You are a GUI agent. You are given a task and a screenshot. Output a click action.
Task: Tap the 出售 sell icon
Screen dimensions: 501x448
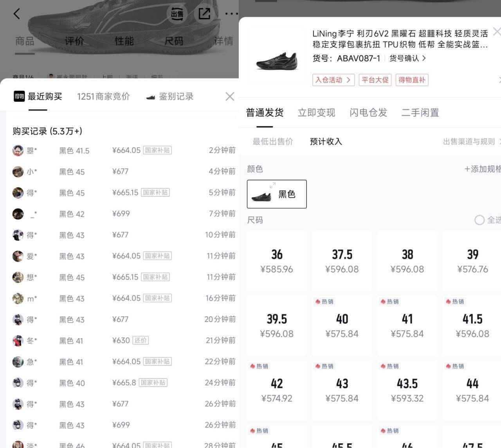[x=177, y=14]
